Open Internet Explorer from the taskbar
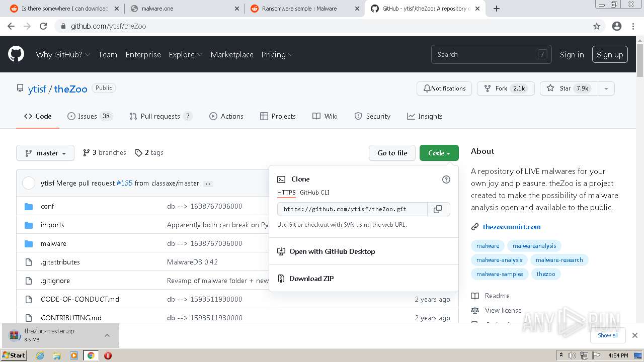 [40, 355]
